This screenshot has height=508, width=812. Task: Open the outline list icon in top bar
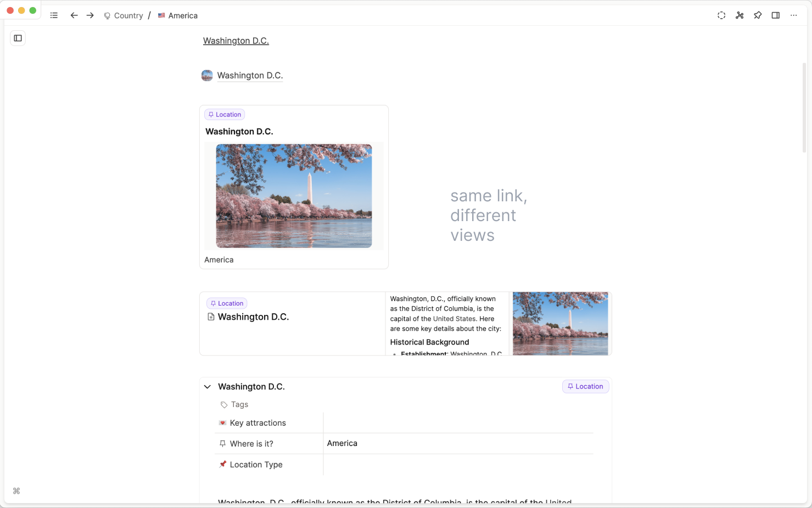click(54, 15)
